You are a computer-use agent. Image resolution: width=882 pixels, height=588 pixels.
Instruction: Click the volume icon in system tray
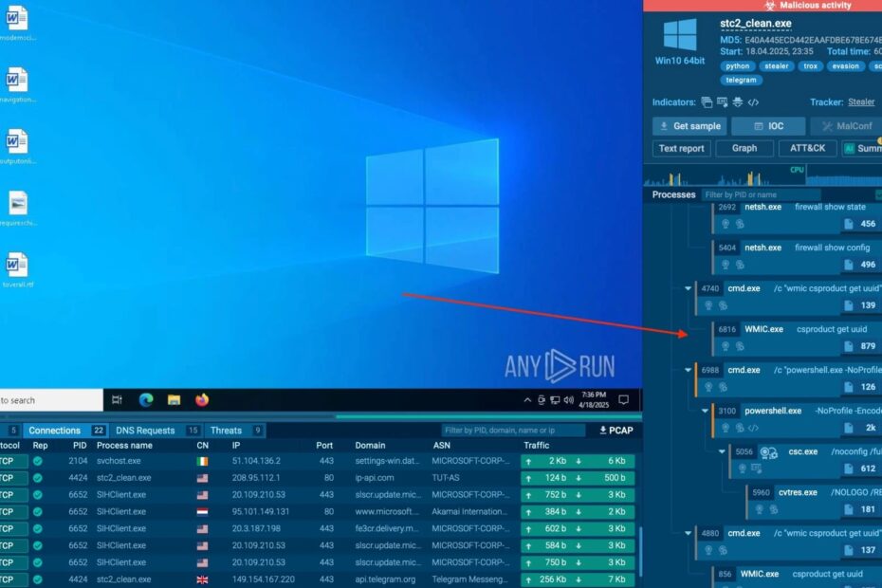[569, 400]
